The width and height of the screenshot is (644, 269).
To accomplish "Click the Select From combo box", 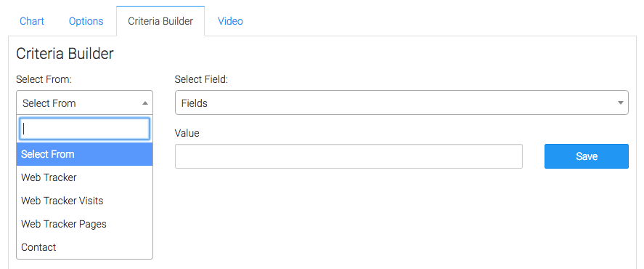I will pyautogui.click(x=85, y=103).
